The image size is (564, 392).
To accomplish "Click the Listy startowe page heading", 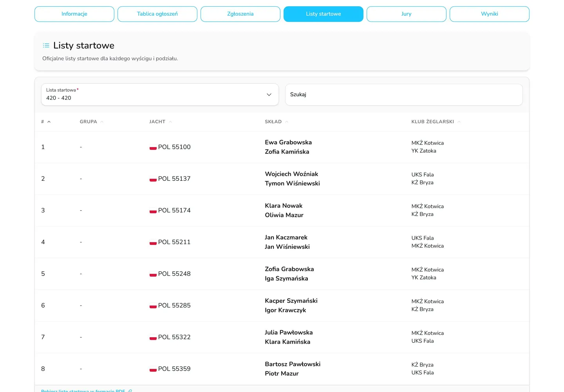I will [84, 45].
